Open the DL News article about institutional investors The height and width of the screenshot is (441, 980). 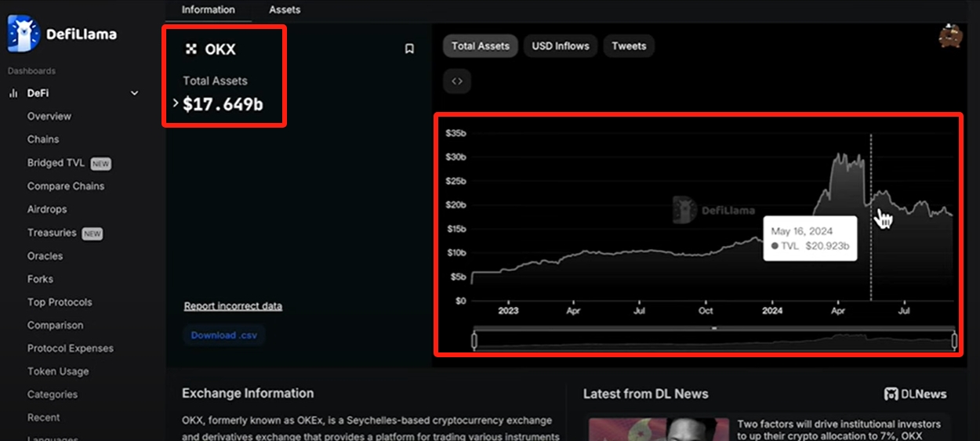pyautogui.click(x=839, y=429)
